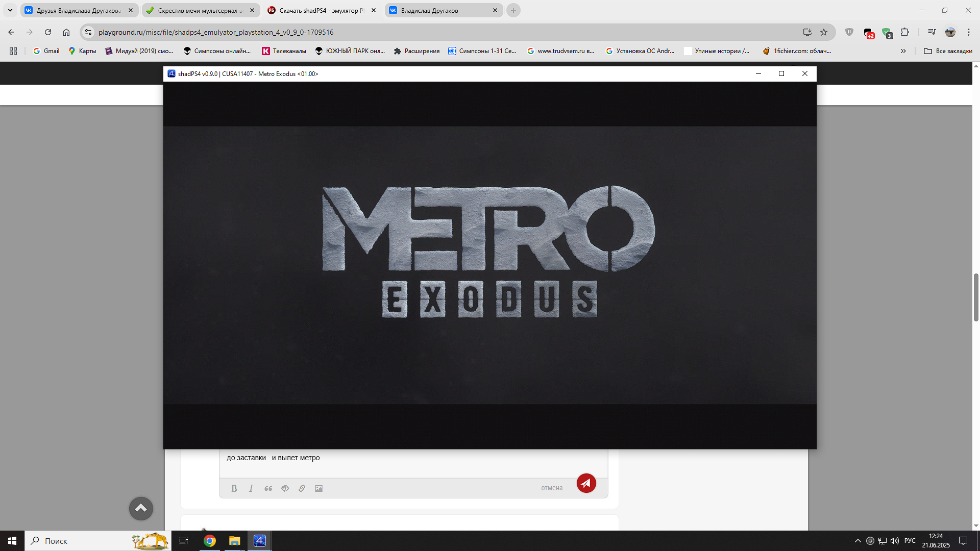This screenshot has width=980, height=551.
Task: Open the ЮЖНЫЙ ПАРК bookmark
Action: tap(350, 51)
